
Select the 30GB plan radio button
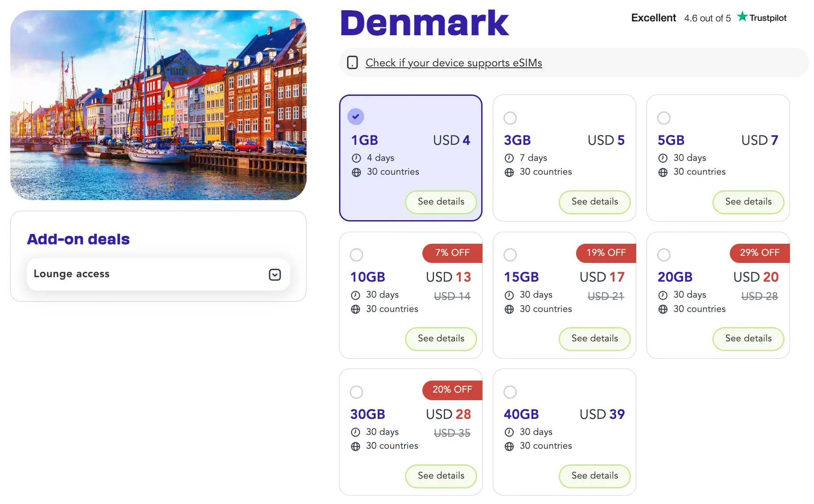pyautogui.click(x=356, y=392)
